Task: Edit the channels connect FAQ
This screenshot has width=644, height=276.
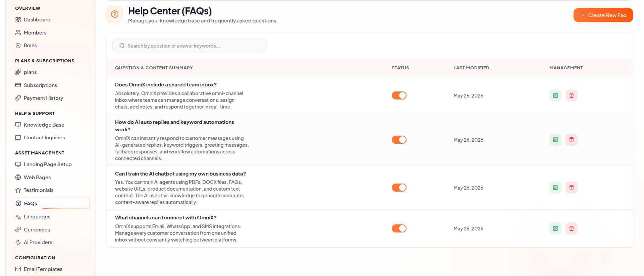Action: (555, 228)
